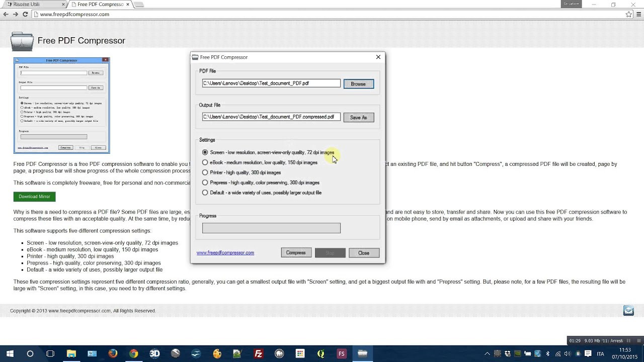Open the QGIS icon on the taskbar
The height and width of the screenshot is (362, 644).
321,353
